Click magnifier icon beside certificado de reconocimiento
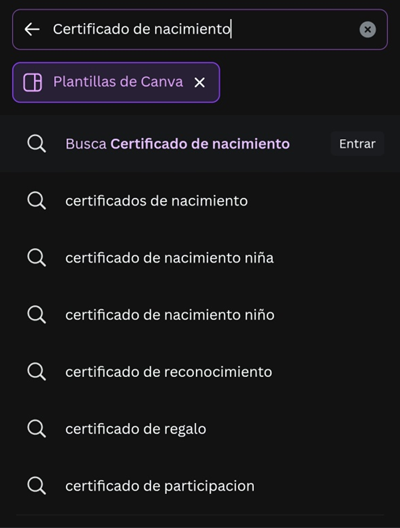Viewport: 400px width, 528px height. (x=36, y=372)
